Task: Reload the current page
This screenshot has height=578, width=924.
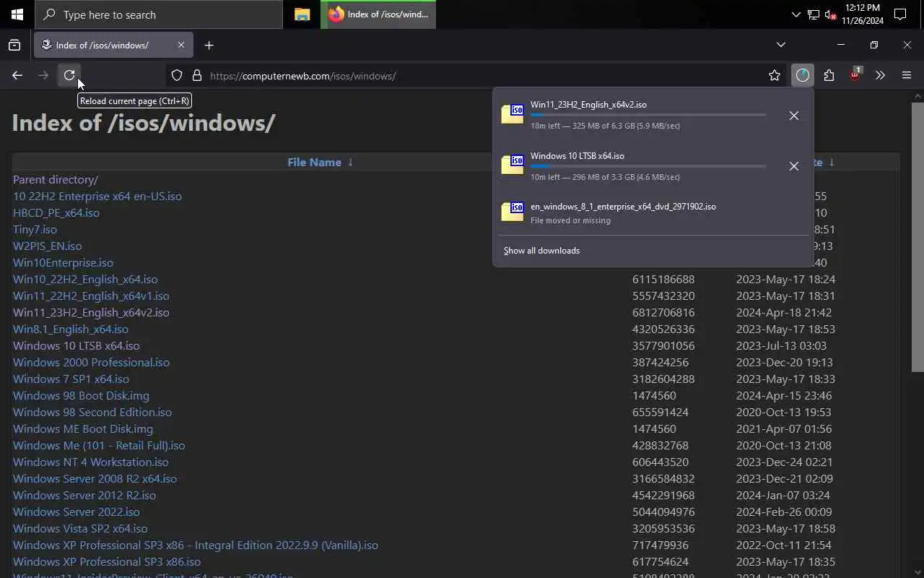Action: tap(69, 75)
